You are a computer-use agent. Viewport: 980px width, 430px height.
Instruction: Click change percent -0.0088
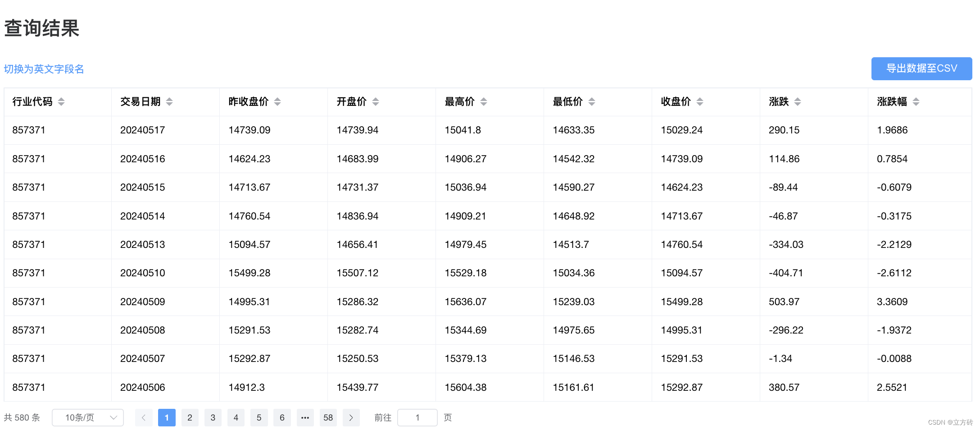tap(894, 359)
